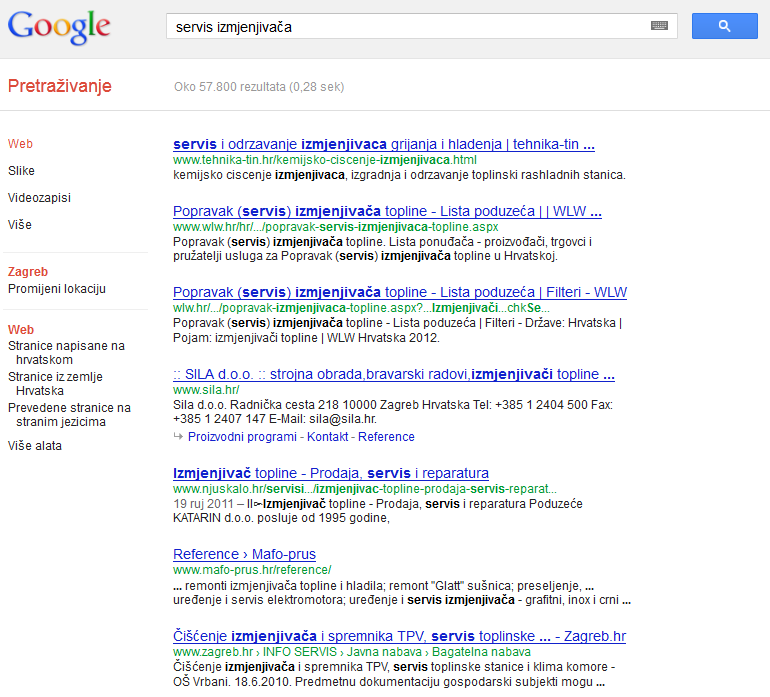This screenshot has width=770, height=697.
Task: Filter by Stranice napisane na hrvatskom
Action: click(66, 353)
